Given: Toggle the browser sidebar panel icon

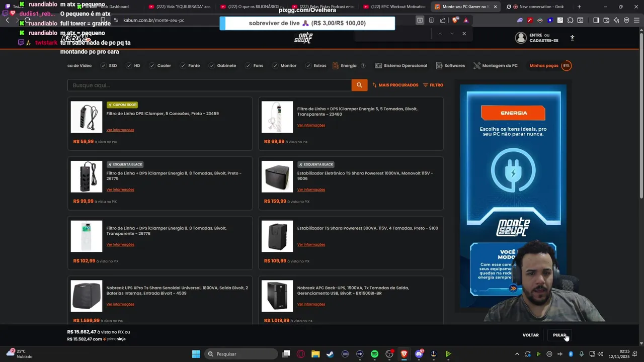Looking at the screenshot, I should click(x=596, y=20).
